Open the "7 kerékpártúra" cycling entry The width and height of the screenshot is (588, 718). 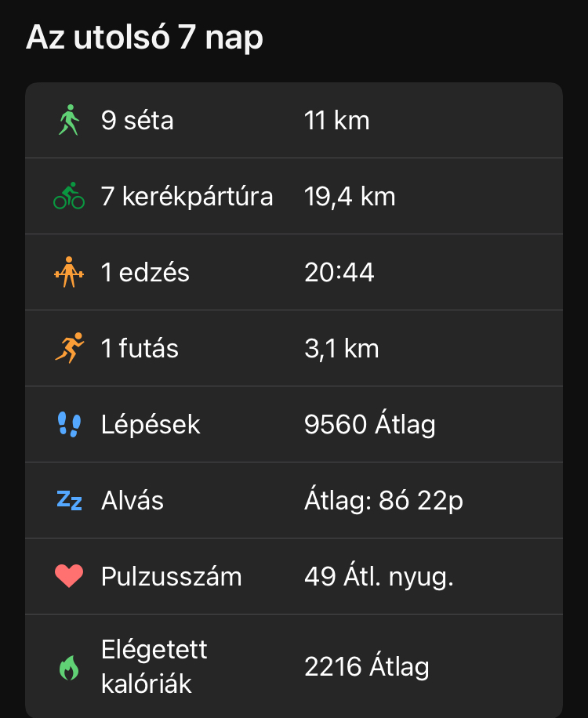(x=187, y=196)
